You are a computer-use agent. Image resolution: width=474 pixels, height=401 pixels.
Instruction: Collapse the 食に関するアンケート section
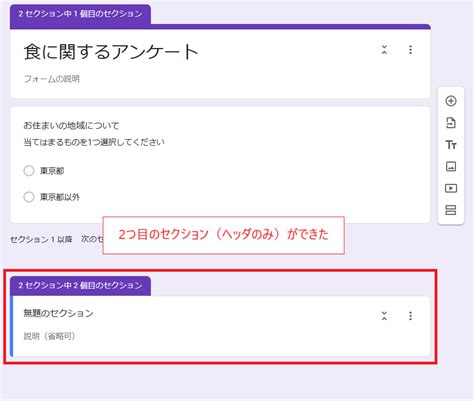(384, 50)
